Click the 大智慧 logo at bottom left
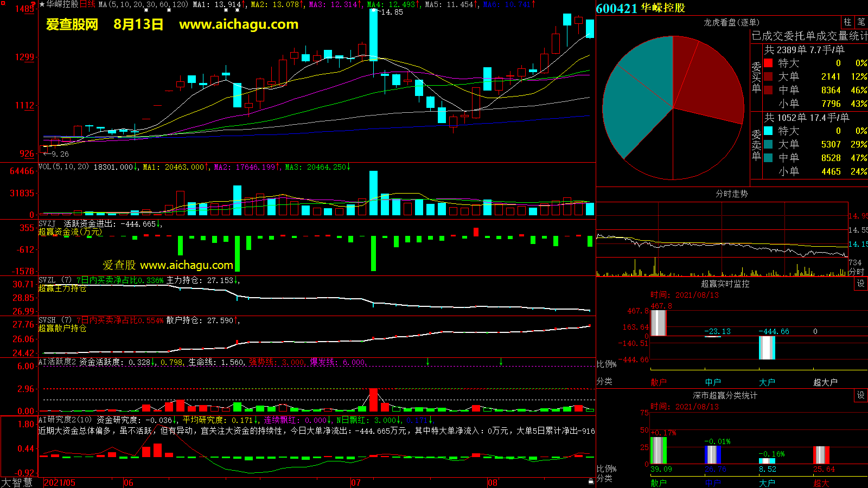868x488 pixels. tap(17, 483)
